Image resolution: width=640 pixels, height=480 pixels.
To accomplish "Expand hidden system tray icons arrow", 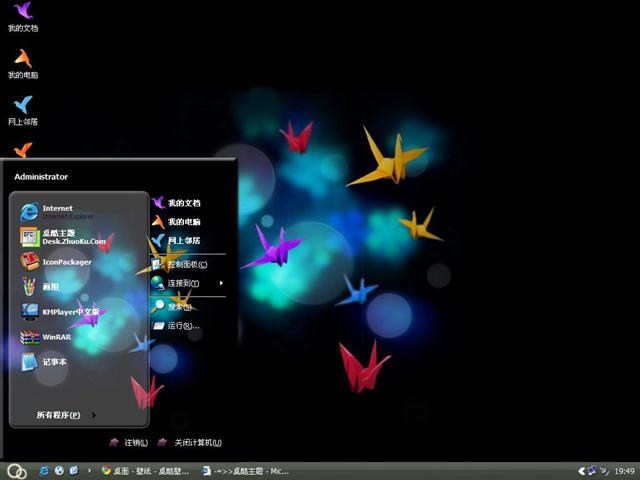I will click(582, 471).
